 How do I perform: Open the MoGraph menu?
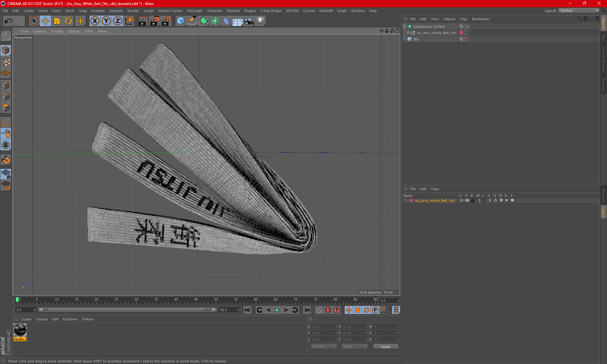click(x=195, y=11)
